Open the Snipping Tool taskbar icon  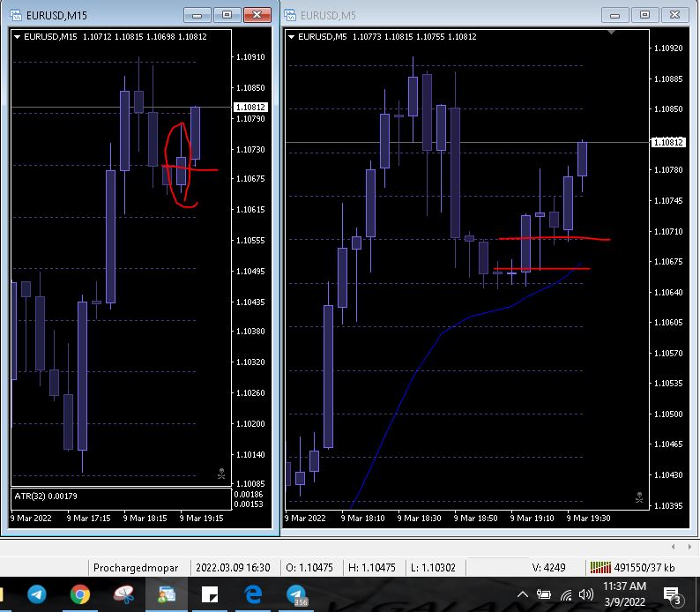click(x=123, y=594)
